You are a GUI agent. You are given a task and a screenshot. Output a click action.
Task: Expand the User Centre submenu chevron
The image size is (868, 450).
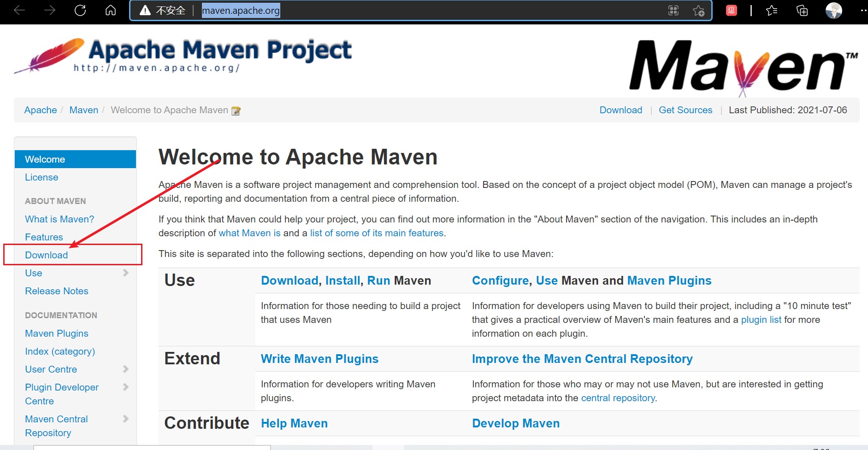pos(126,369)
